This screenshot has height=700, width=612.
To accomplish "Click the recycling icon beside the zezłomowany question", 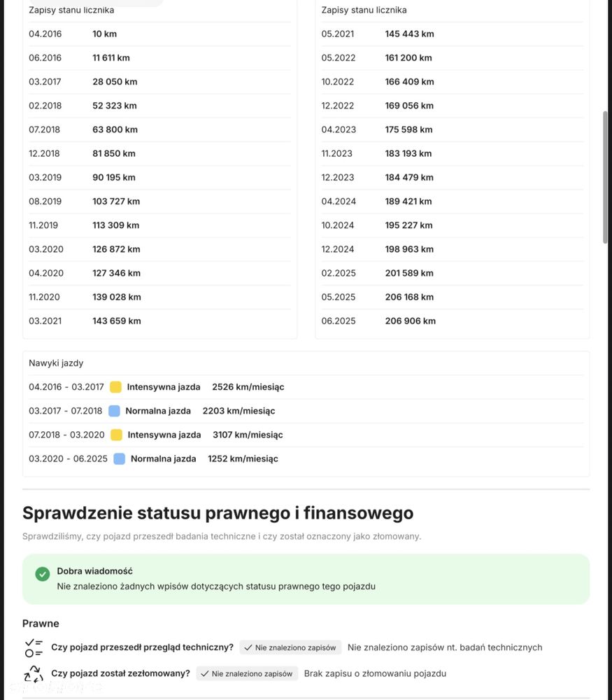I will (34, 673).
